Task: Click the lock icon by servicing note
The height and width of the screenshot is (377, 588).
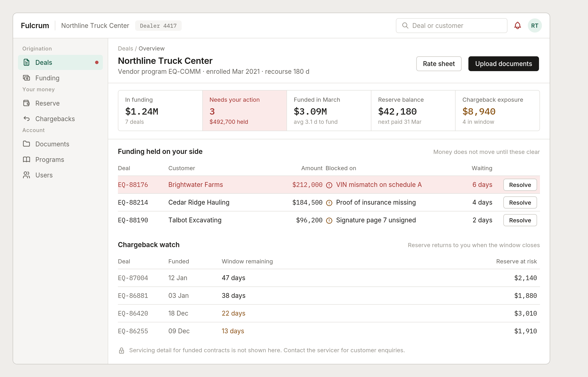Action: [x=121, y=351]
